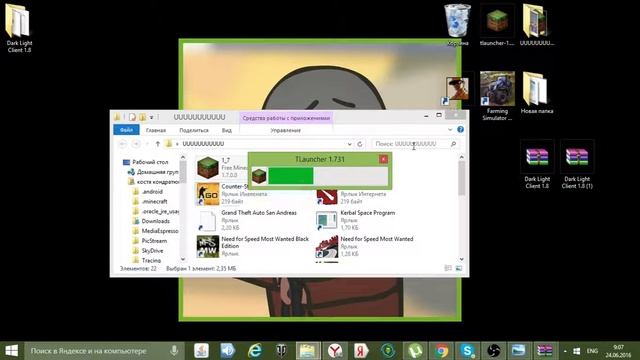The image size is (640, 360).
Task: Click the navigation pane scroll down arrow
Action: click(x=183, y=259)
